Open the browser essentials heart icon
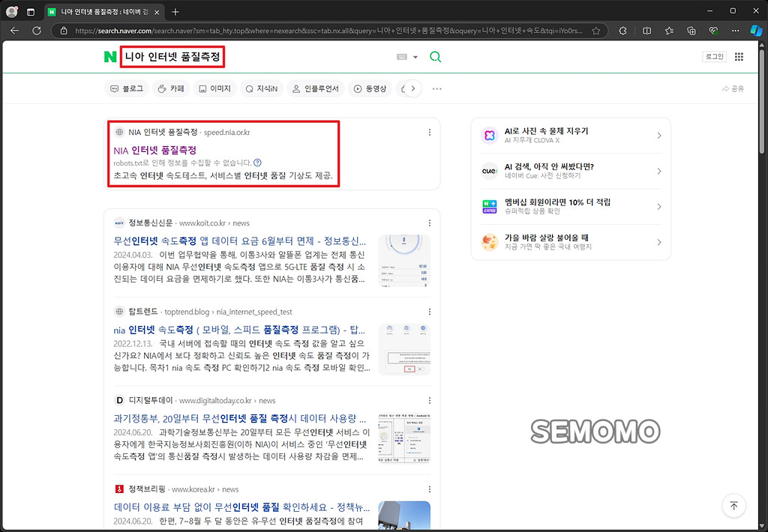The image size is (768, 532). click(714, 31)
